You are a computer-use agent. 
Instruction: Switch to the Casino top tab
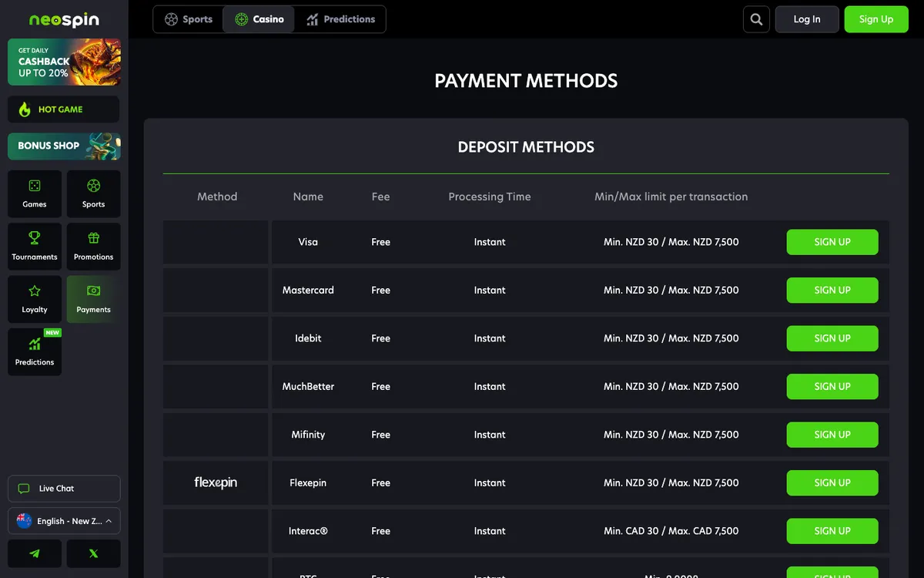click(259, 19)
